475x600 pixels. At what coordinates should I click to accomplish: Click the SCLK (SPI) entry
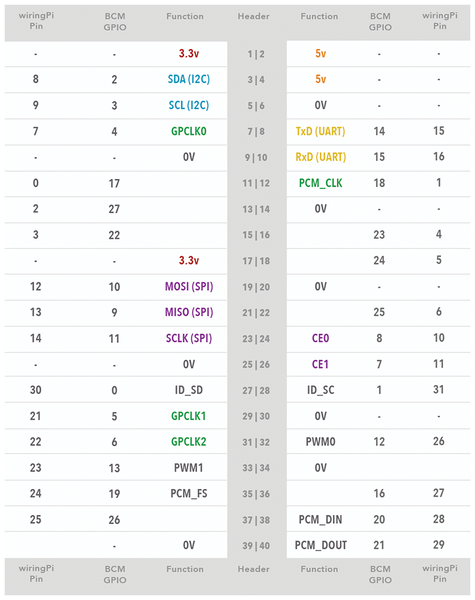click(x=189, y=338)
